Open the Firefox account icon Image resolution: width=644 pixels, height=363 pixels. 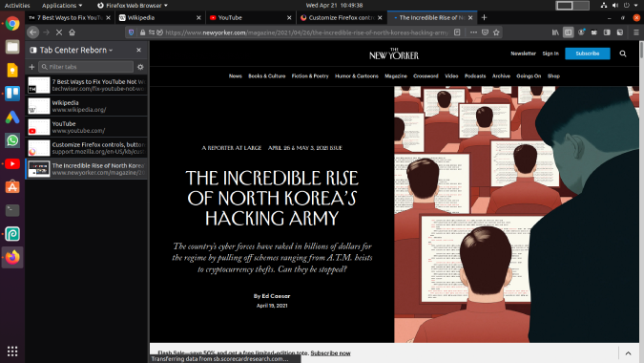(581, 32)
